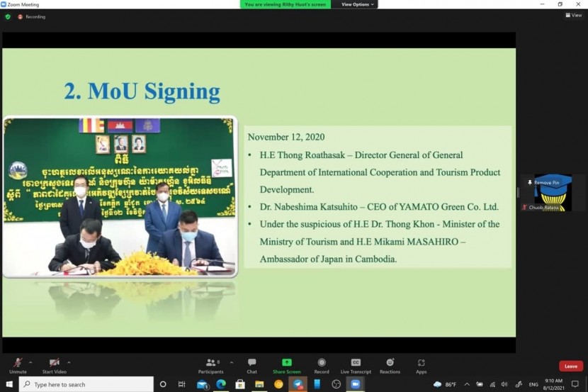This screenshot has width=588, height=392.
Task: Change layout with View button
Action: pyautogui.click(x=573, y=15)
